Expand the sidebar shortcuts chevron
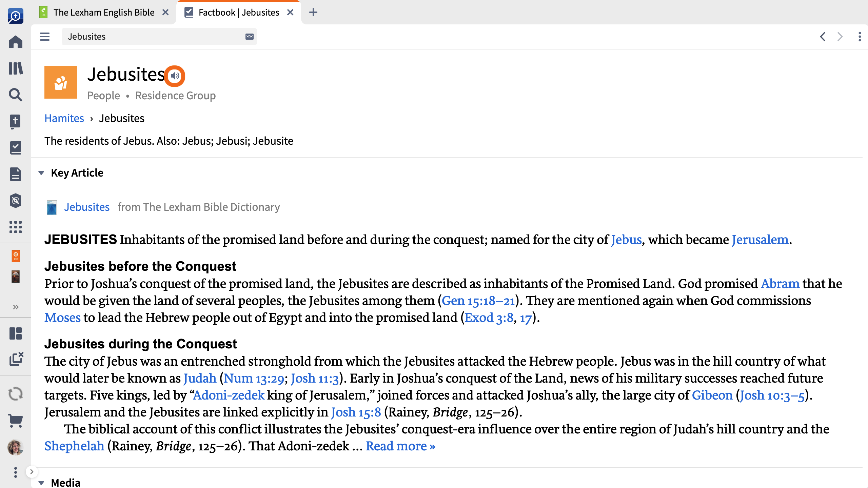Viewport: 868px width, 488px height. tap(16, 307)
